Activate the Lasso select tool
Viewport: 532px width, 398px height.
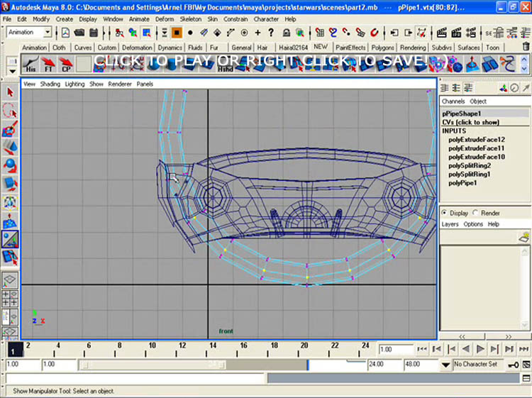tap(10, 111)
